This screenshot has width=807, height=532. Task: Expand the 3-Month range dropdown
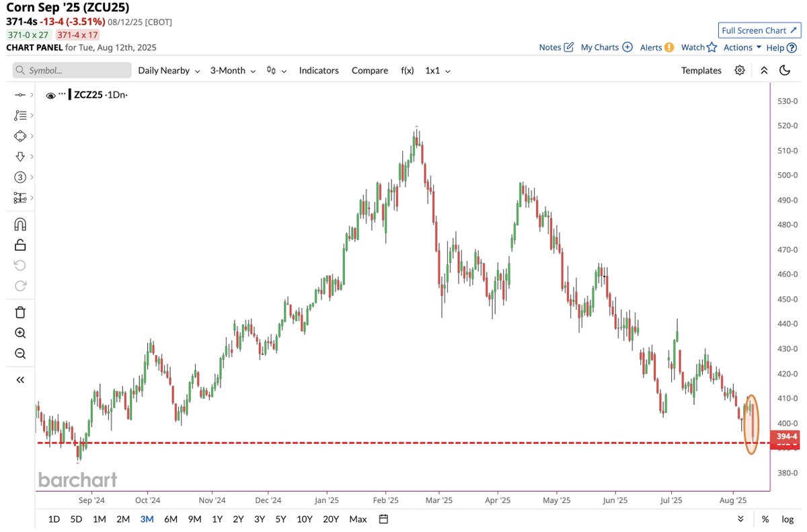coord(232,70)
